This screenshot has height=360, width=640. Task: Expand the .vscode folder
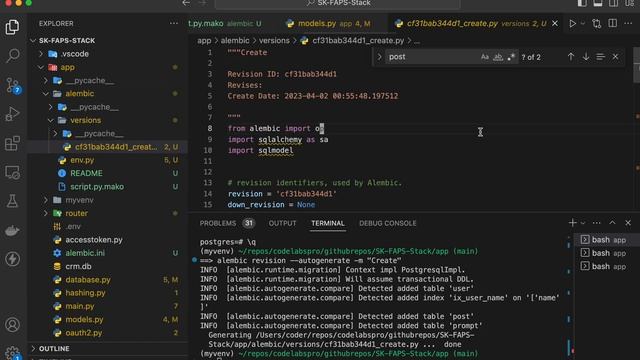(75, 54)
